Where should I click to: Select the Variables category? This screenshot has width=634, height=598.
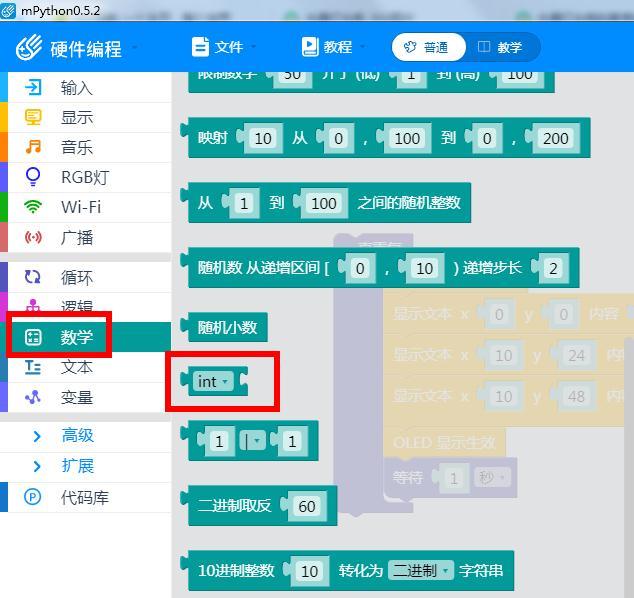[77, 398]
